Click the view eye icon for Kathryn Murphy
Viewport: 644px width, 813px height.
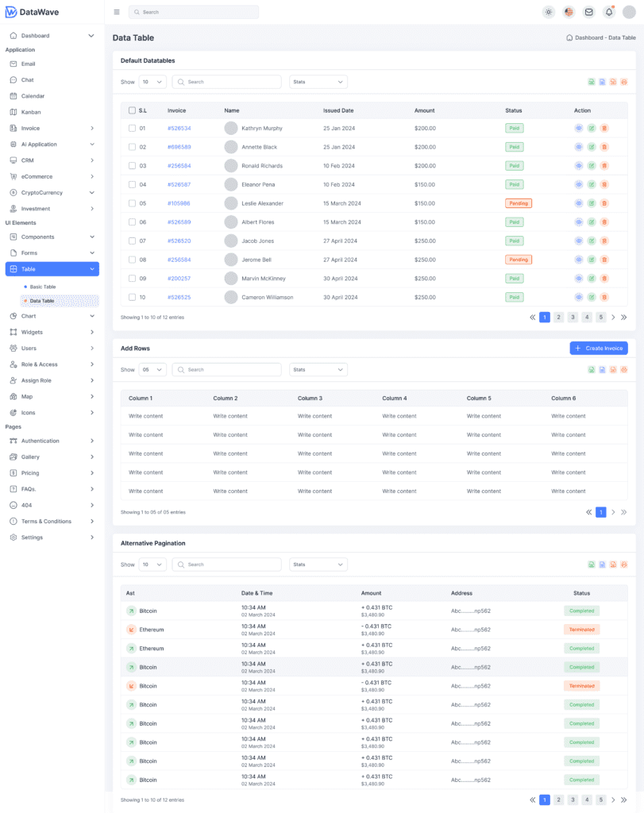[x=579, y=128]
